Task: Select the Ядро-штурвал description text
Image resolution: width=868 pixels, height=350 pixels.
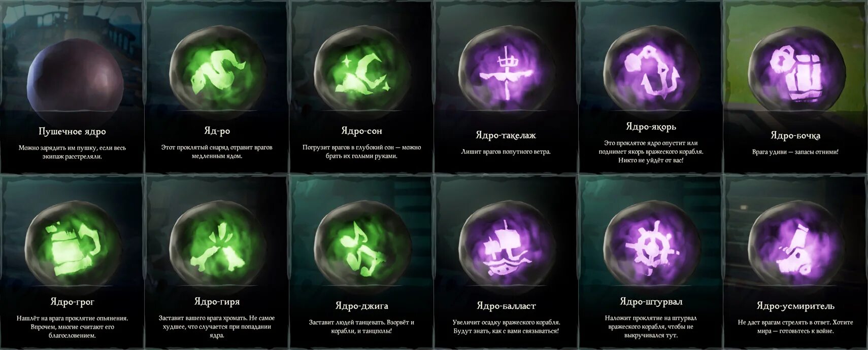Action: click(651, 327)
